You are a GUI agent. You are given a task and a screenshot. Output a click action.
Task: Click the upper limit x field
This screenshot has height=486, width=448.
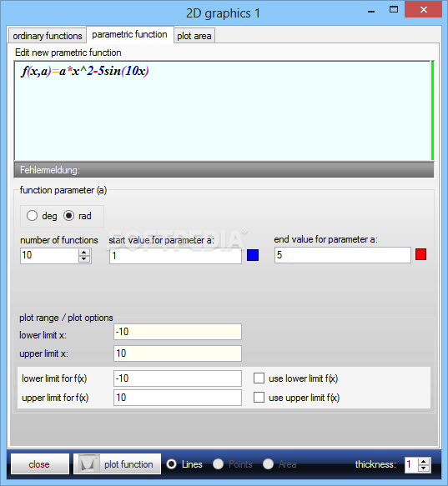(178, 353)
